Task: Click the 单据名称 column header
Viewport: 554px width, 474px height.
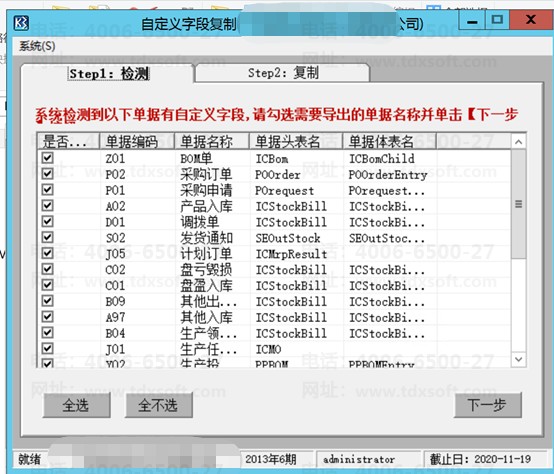Action: coord(212,142)
